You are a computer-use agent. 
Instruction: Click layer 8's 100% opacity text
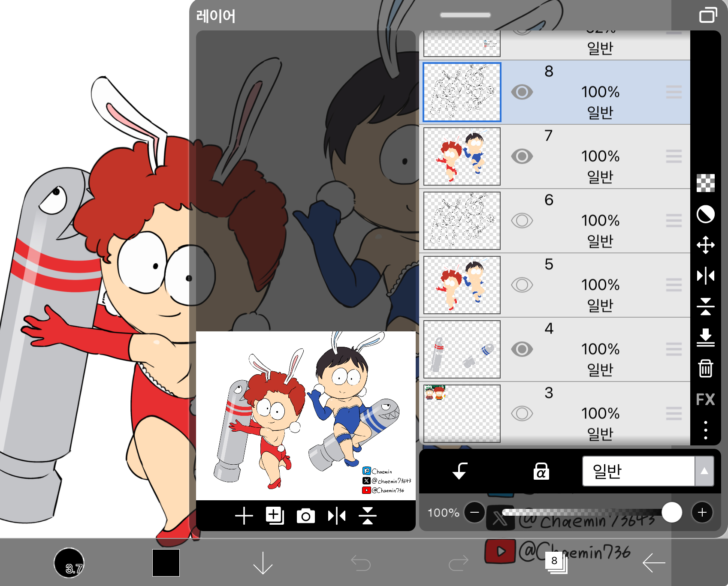click(x=600, y=92)
